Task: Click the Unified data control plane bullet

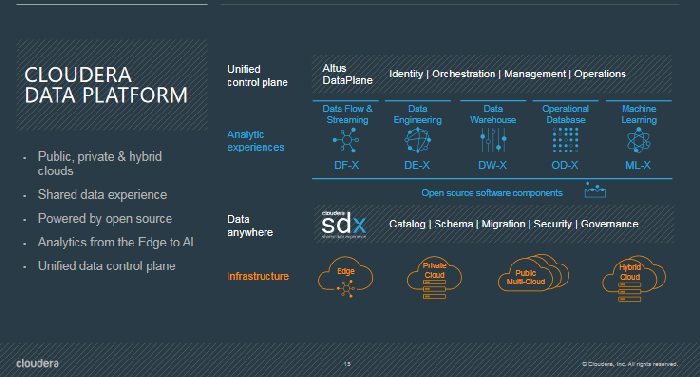Action: pyautogui.click(x=107, y=266)
